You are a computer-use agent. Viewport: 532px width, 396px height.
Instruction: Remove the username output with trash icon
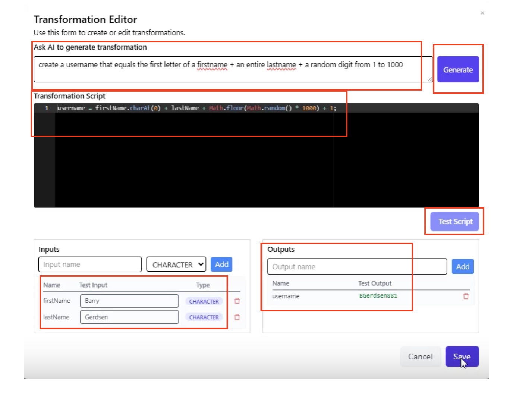pyautogui.click(x=466, y=296)
